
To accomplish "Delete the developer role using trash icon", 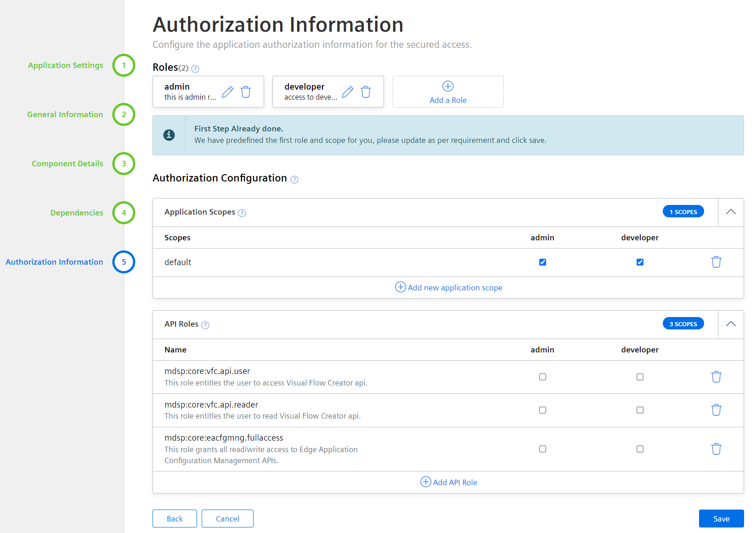I will (366, 92).
